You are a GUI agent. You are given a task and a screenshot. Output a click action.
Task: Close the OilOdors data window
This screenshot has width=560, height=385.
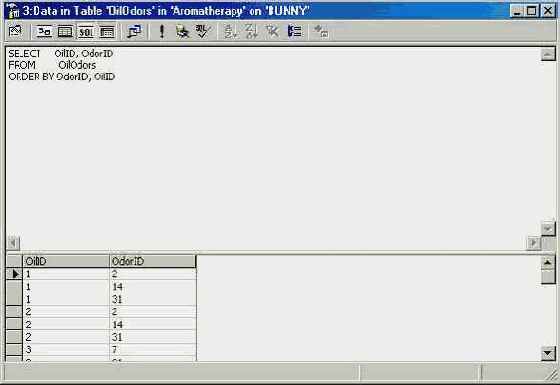[548, 11]
